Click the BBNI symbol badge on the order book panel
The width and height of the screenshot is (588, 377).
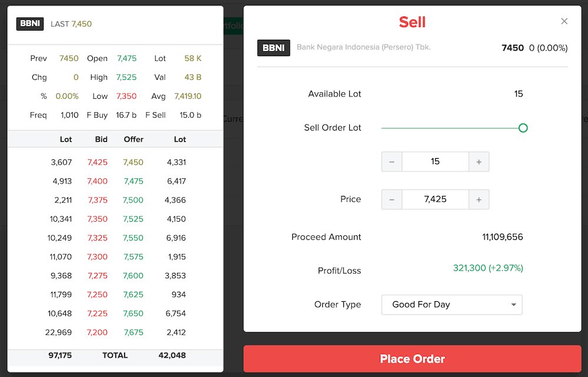point(29,24)
